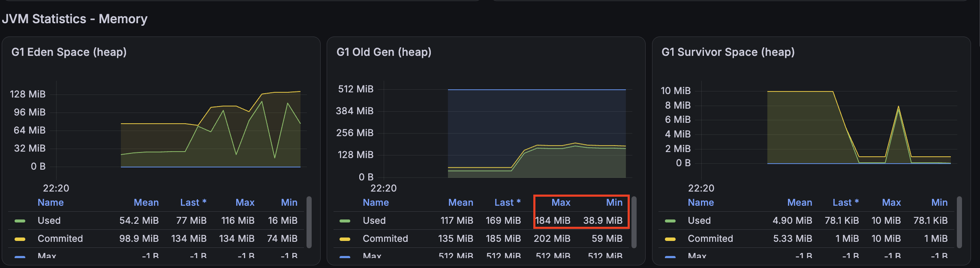Sort Survivor Space legend by Last column
This screenshot has width=980, height=268.
coord(845,202)
